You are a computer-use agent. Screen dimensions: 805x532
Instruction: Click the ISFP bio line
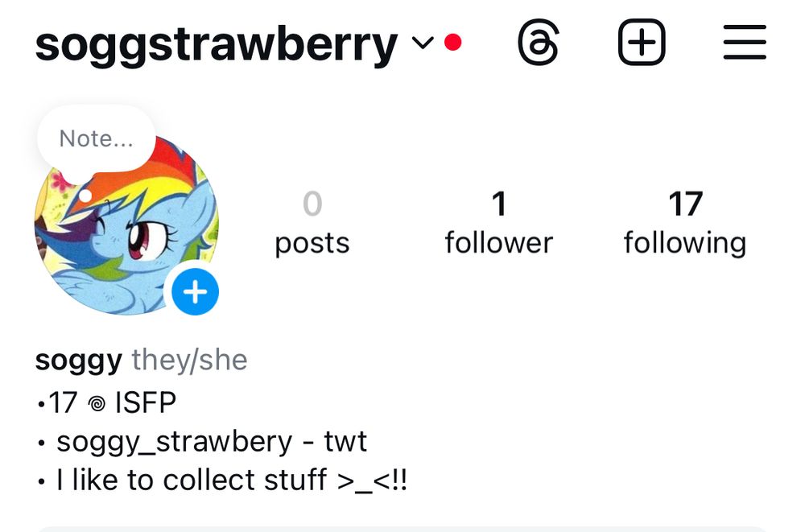coord(107,402)
